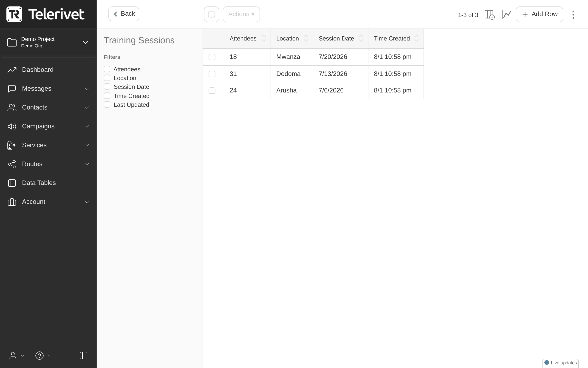588x368 pixels.
Task: Open the Data Tables menu item
Action: point(48,183)
